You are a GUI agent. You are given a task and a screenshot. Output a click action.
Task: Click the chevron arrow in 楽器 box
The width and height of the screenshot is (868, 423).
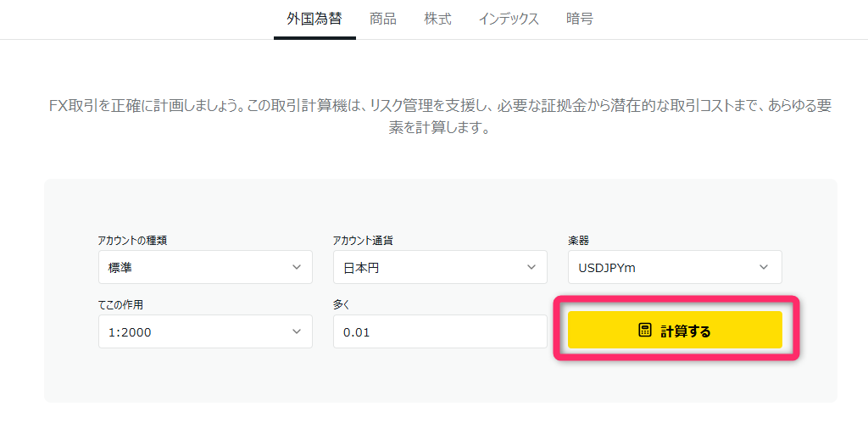764,267
